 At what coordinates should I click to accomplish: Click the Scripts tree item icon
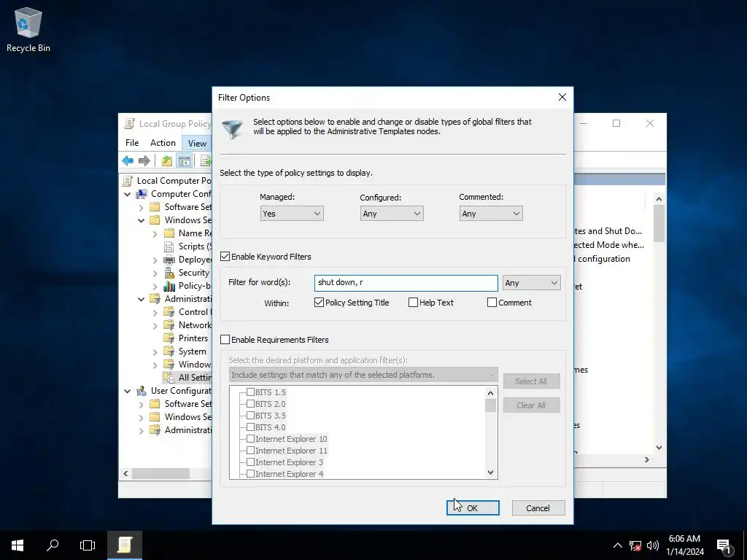coord(169,246)
